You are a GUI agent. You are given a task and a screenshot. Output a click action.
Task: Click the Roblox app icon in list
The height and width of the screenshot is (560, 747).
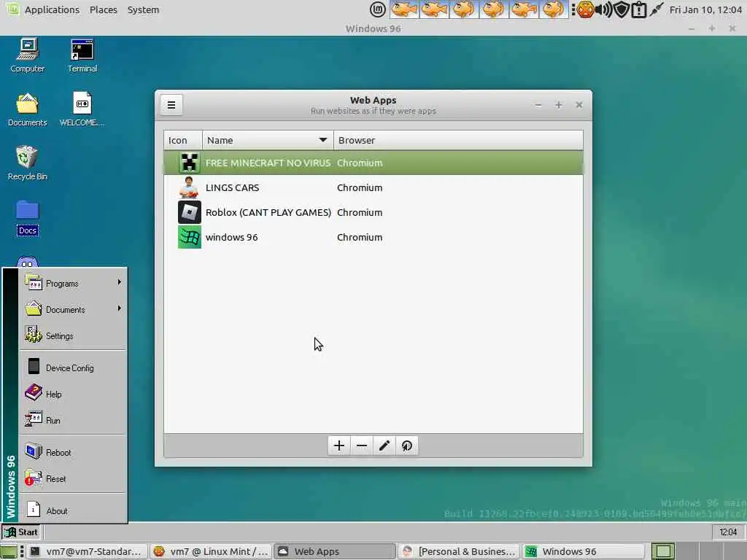[189, 212]
